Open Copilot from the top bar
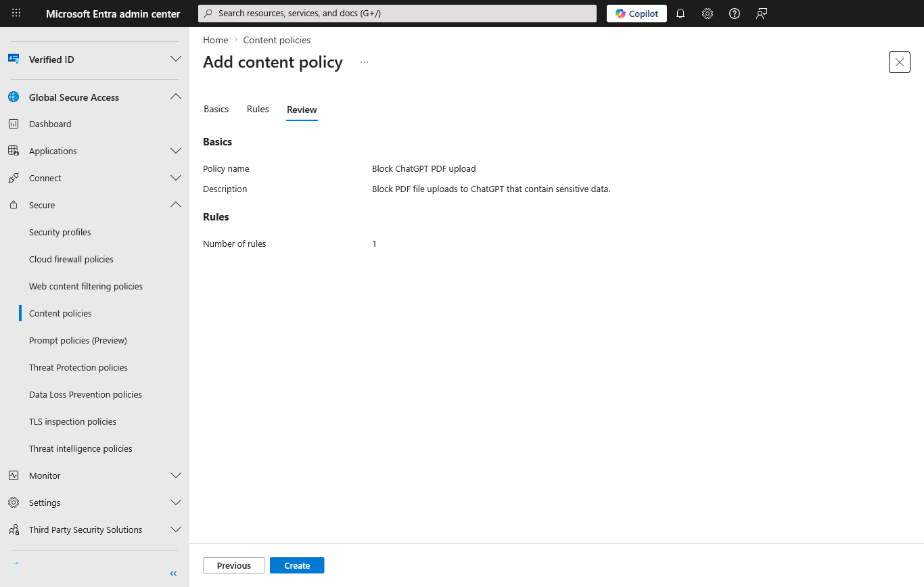924x587 pixels. (637, 14)
